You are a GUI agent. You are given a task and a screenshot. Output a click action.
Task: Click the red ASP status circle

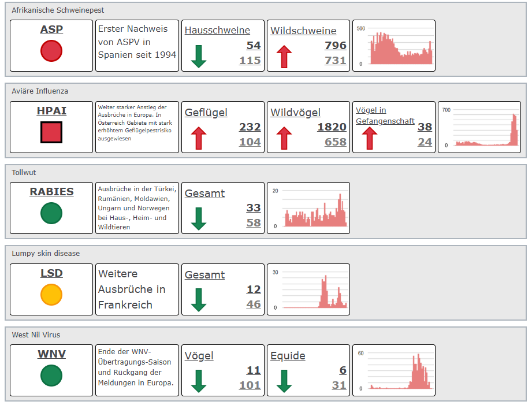[x=51, y=51]
